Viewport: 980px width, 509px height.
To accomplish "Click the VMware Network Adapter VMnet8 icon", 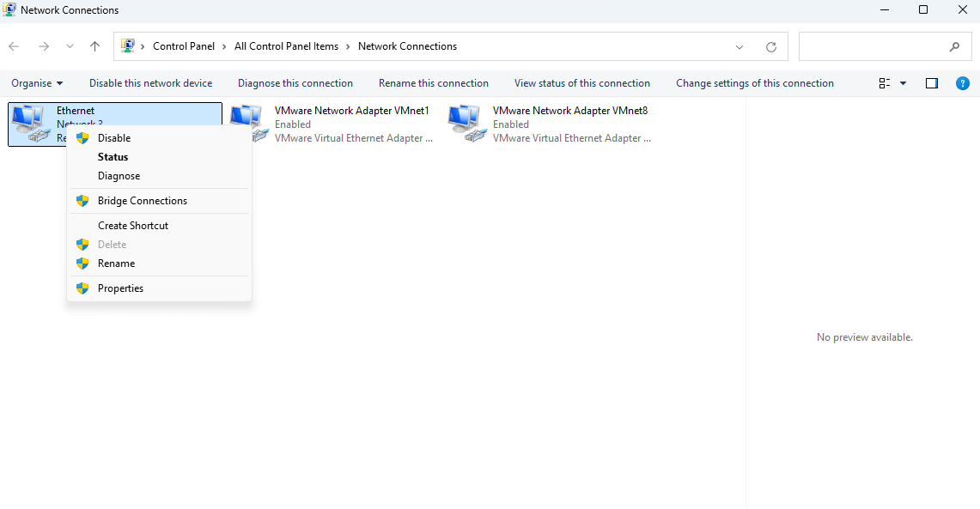I will click(466, 124).
